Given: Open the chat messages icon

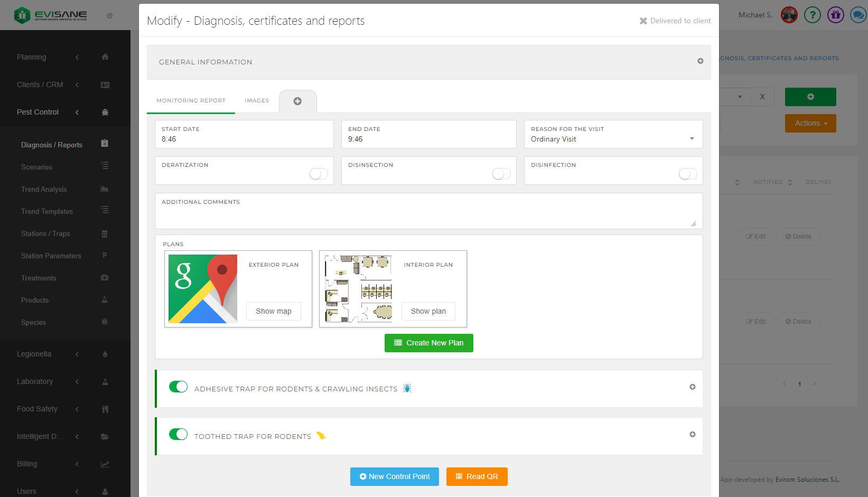Looking at the screenshot, I should tap(858, 15).
